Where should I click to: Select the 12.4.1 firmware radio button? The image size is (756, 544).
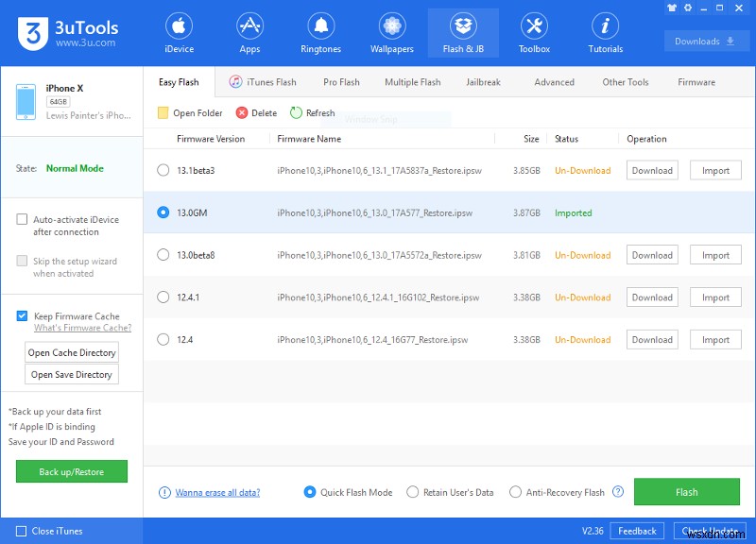[x=163, y=297]
